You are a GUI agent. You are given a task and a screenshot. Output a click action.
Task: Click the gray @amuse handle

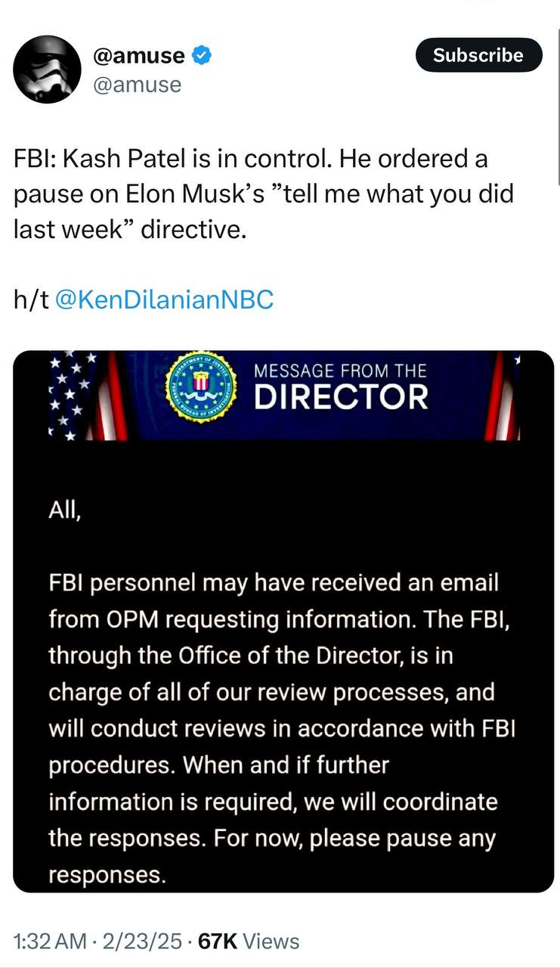click(137, 85)
